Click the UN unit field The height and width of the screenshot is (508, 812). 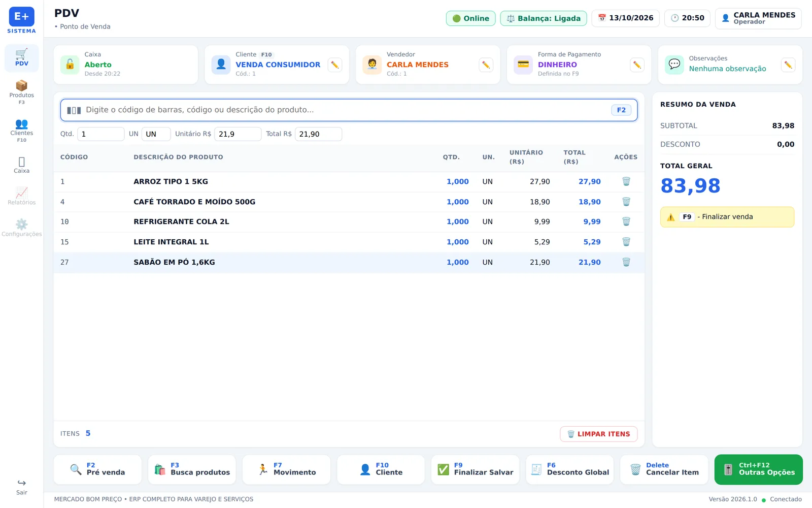(x=156, y=134)
